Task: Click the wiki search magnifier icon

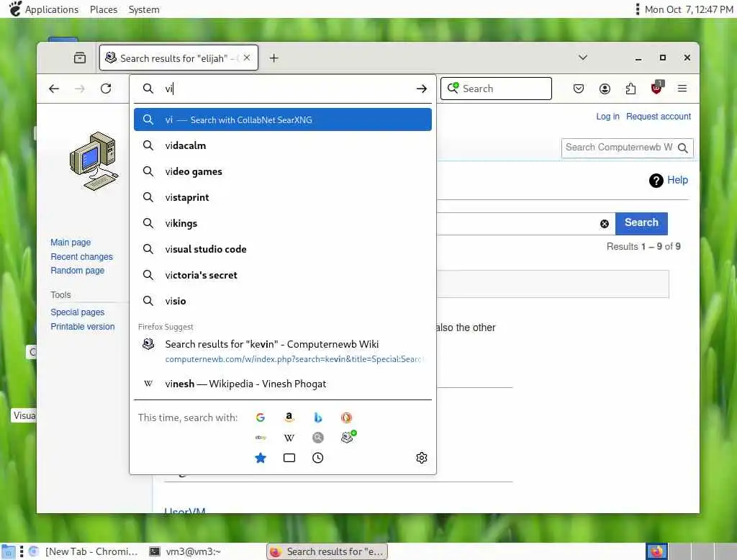Action: coord(683,148)
